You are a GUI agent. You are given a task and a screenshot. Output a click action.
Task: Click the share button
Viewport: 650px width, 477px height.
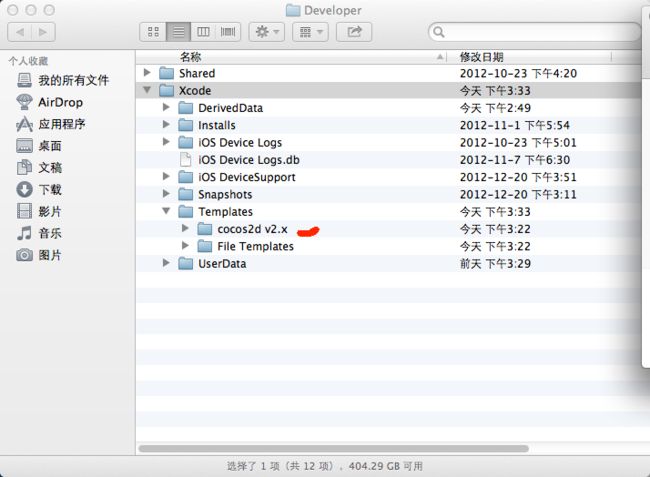pos(354,32)
